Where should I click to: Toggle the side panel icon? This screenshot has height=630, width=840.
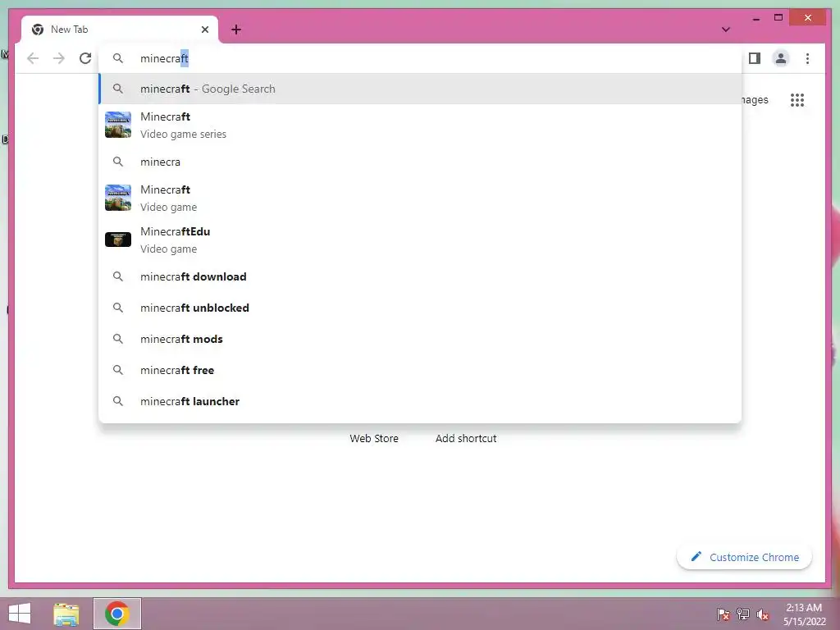[755, 58]
